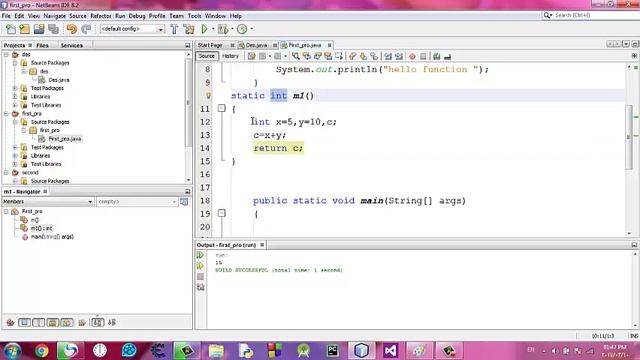This screenshot has height=360, width=640.
Task: Click the Find Selection magnifier in editor toolbar
Action: point(296,56)
